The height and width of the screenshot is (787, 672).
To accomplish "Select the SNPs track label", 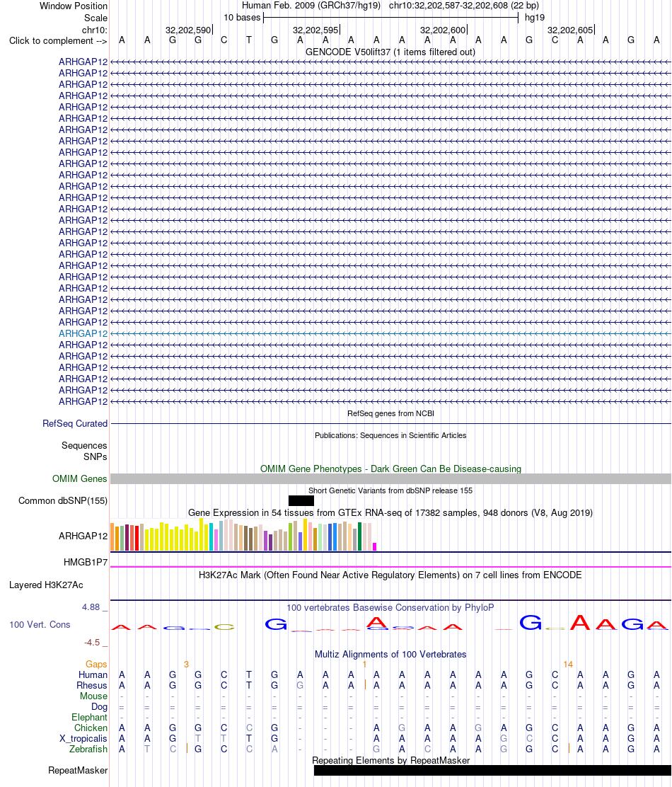I will 95,456.
